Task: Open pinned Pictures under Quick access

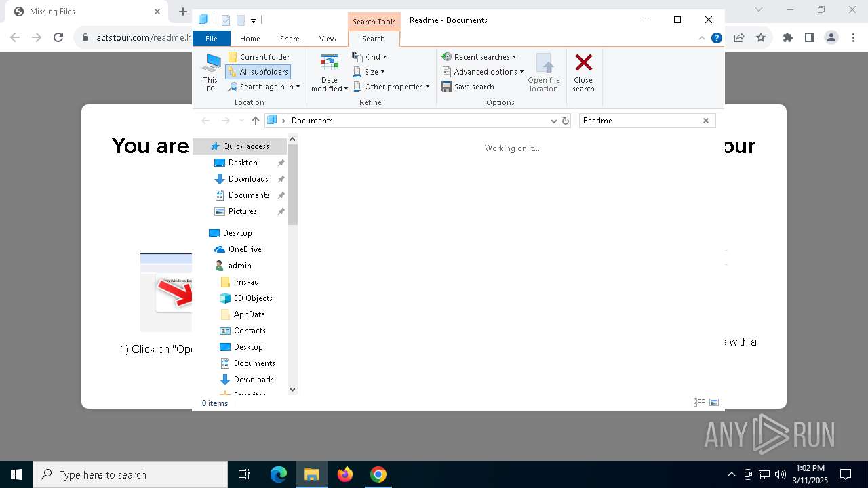Action: click(242, 211)
